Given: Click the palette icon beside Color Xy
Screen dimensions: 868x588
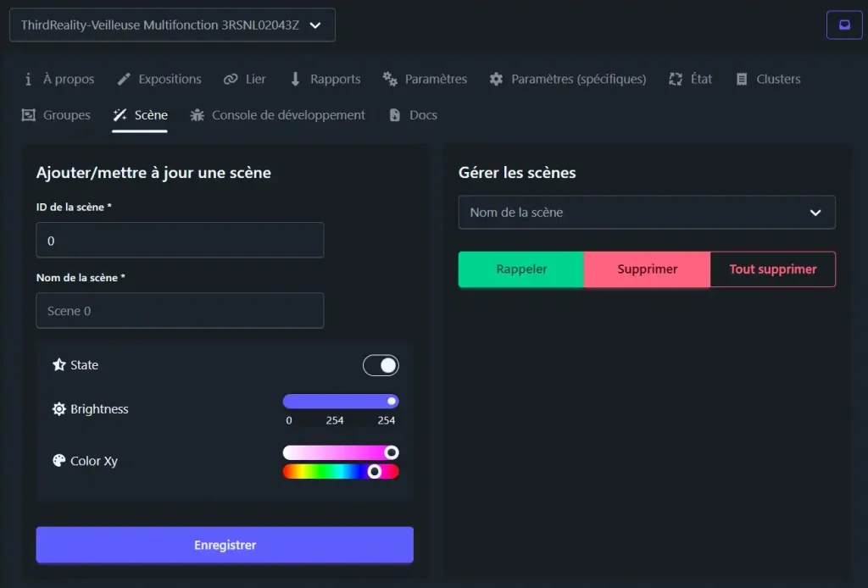Looking at the screenshot, I should (58, 460).
